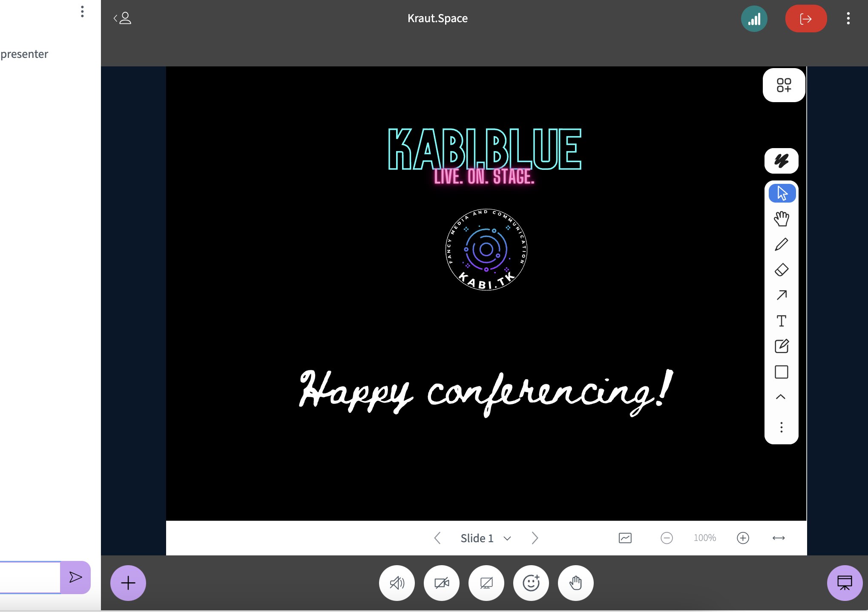Select the Text tool for the slide
This screenshot has height=612, width=868.
tap(782, 321)
